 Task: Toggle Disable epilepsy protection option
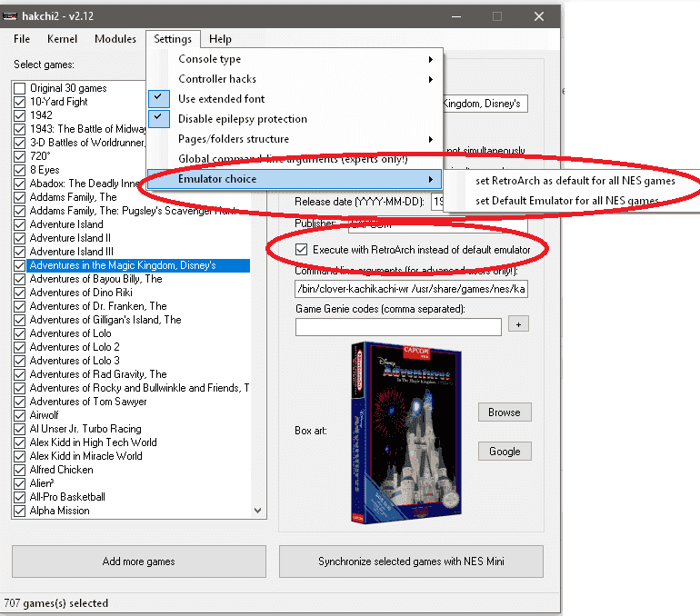[x=295, y=119]
